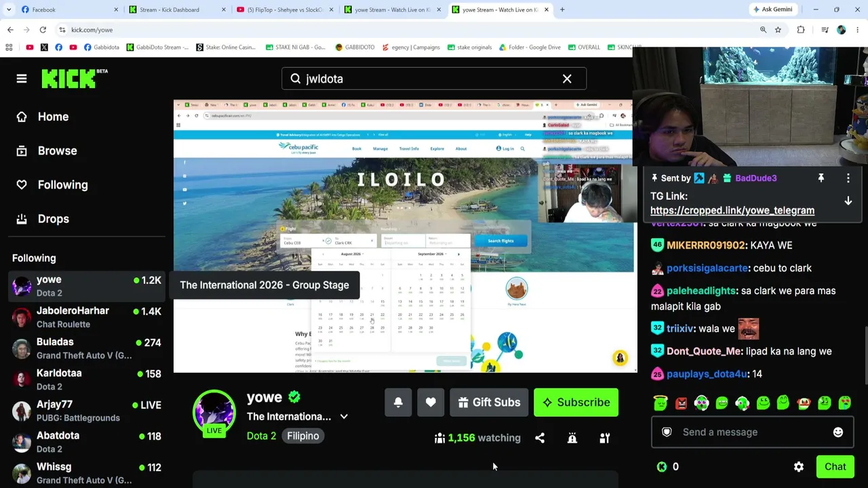Open Drops in the sidebar

tap(43, 218)
